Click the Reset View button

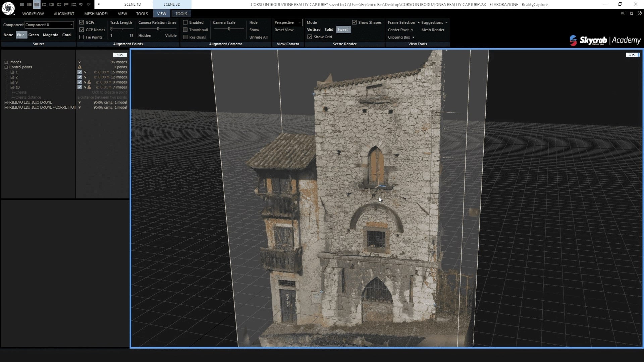284,30
